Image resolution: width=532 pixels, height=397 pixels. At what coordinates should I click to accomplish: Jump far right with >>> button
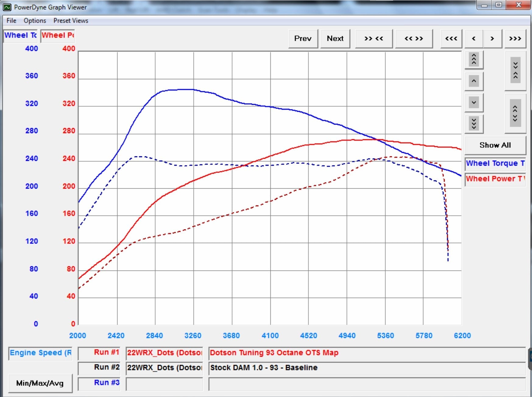point(515,39)
